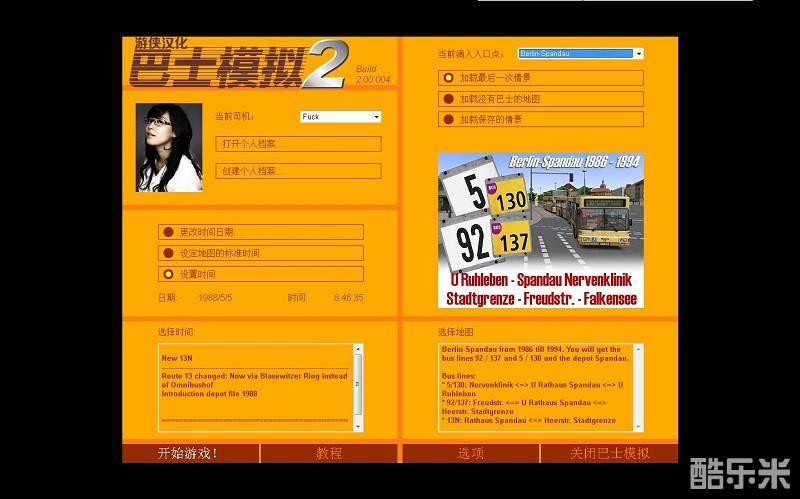800x499 pixels.
Task: Click 开始游戏！ to start the game
Action: click(x=188, y=454)
